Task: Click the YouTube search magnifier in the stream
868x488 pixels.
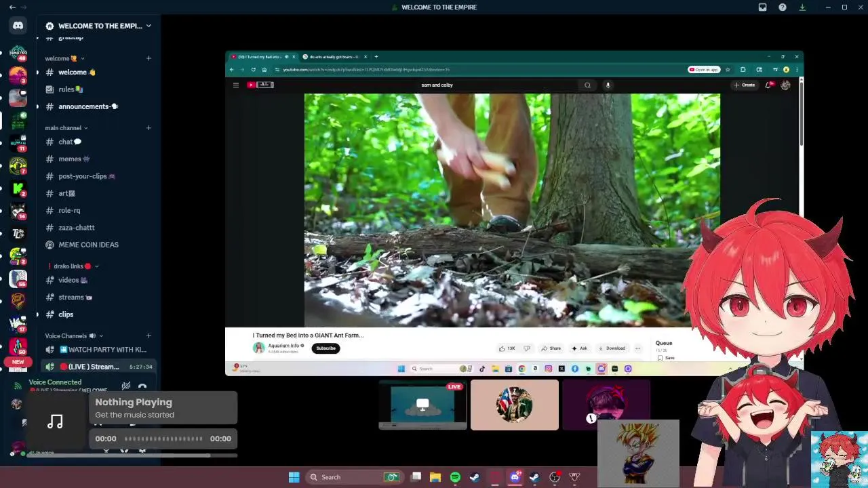Action: coord(587,85)
